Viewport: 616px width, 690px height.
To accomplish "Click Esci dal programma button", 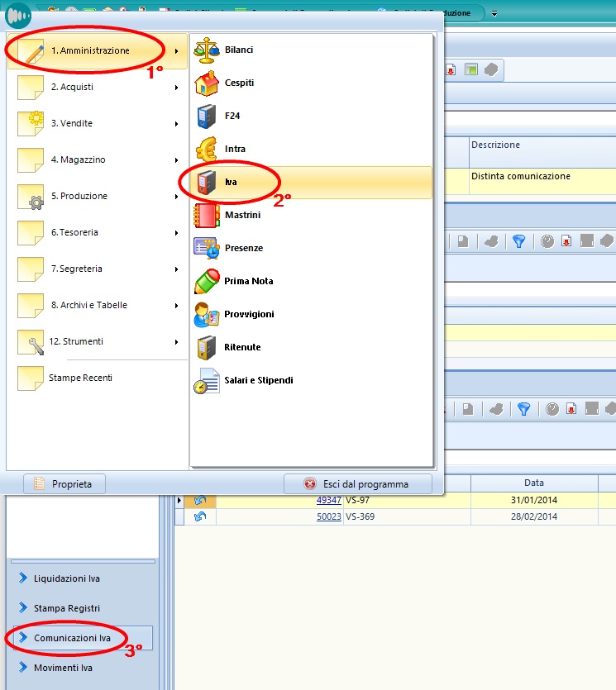I will [x=357, y=483].
